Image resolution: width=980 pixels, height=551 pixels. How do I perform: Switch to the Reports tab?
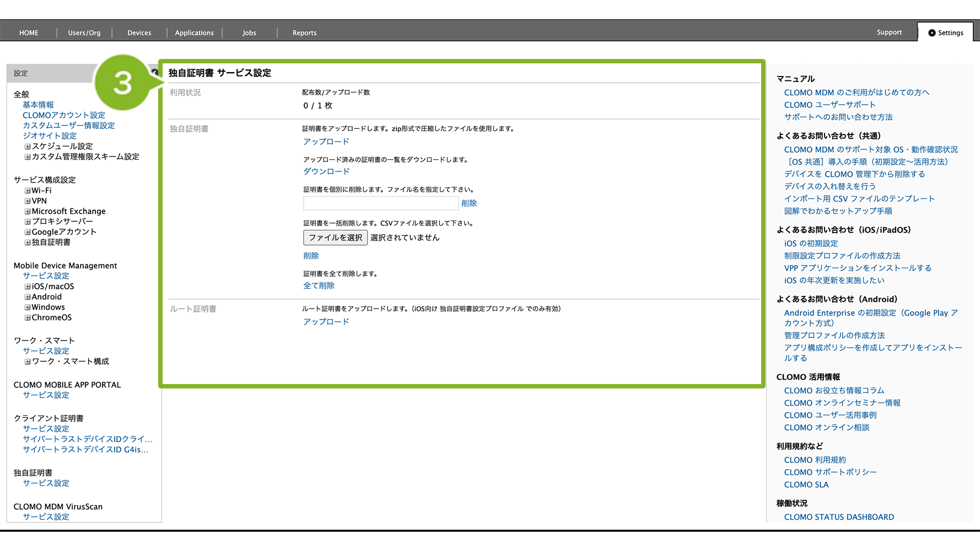(304, 33)
